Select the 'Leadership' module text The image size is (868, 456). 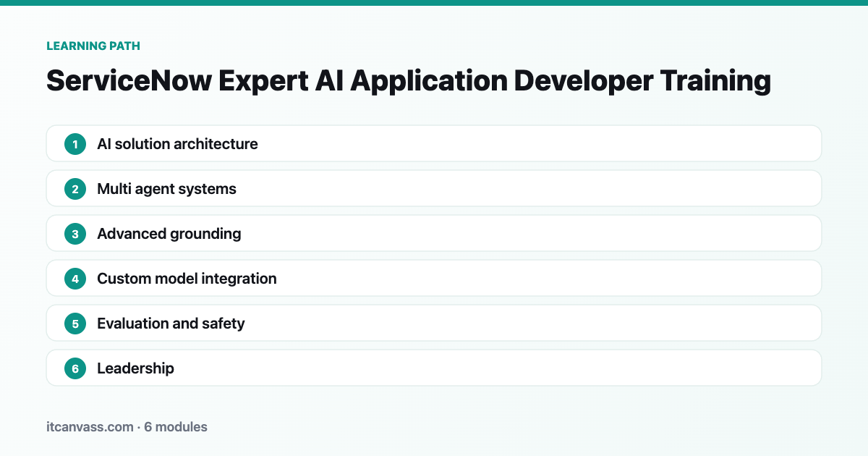tap(136, 368)
